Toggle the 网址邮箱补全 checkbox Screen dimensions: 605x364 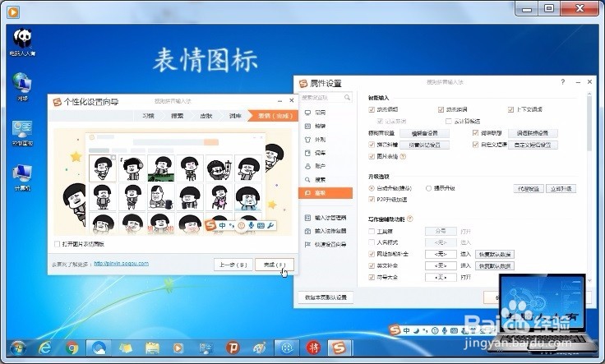[x=372, y=254]
